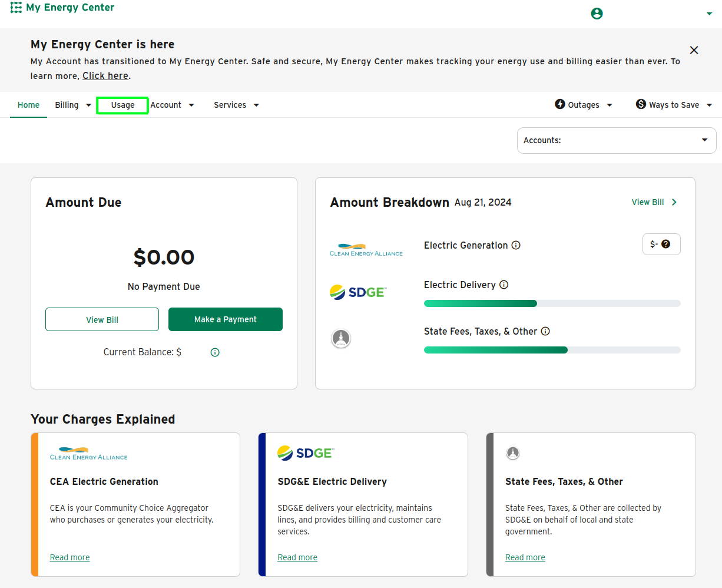Screen dimensions: 722x588
Task: Click the chevron next to View Bill
Action: tap(674, 202)
